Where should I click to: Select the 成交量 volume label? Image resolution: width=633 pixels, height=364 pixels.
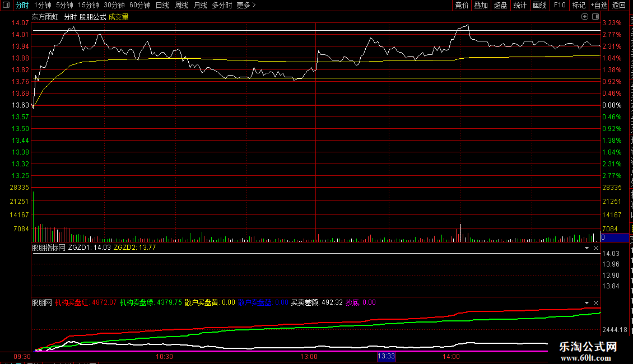pos(118,17)
